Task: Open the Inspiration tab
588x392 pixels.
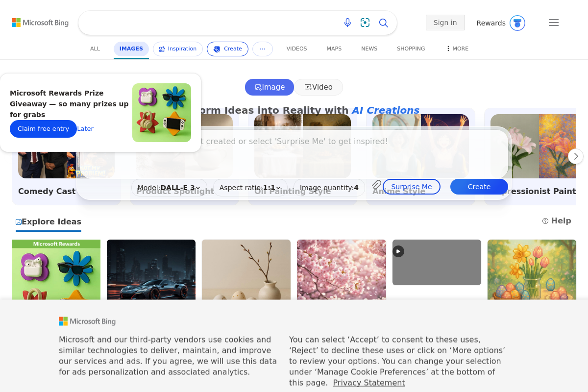Action: 177,49
